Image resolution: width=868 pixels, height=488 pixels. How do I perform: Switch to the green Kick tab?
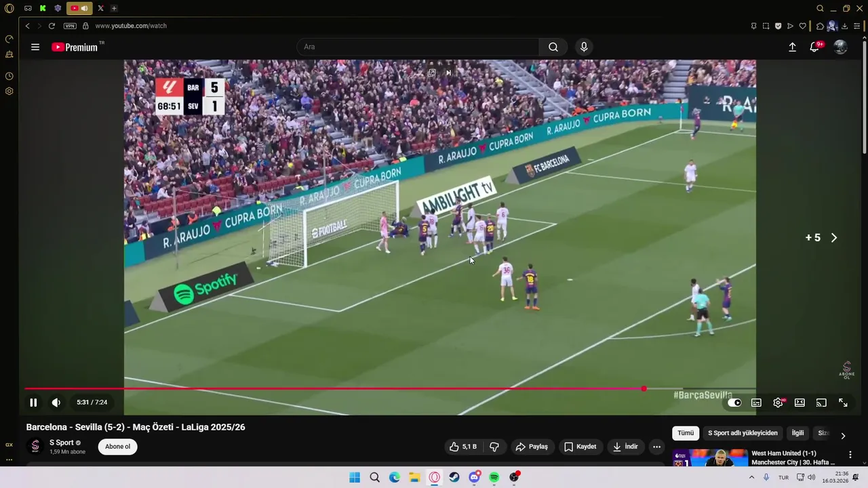click(x=43, y=8)
